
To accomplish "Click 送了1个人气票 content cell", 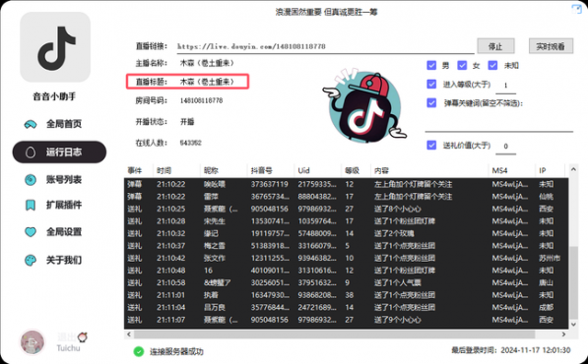I will coord(398,282).
